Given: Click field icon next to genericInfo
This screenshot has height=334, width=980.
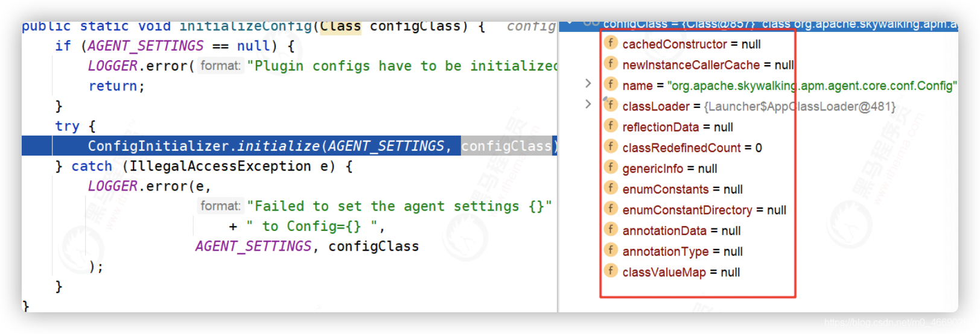Looking at the screenshot, I should tap(611, 167).
